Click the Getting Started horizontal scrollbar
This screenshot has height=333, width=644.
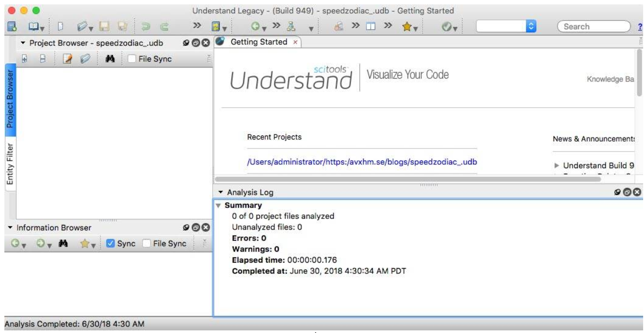point(408,178)
